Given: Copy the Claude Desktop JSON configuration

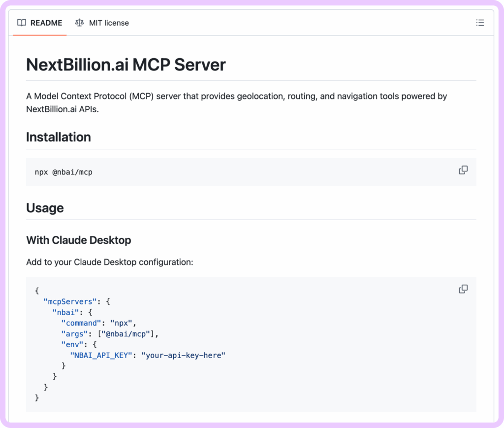Looking at the screenshot, I should pyautogui.click(x=463, y=289).
